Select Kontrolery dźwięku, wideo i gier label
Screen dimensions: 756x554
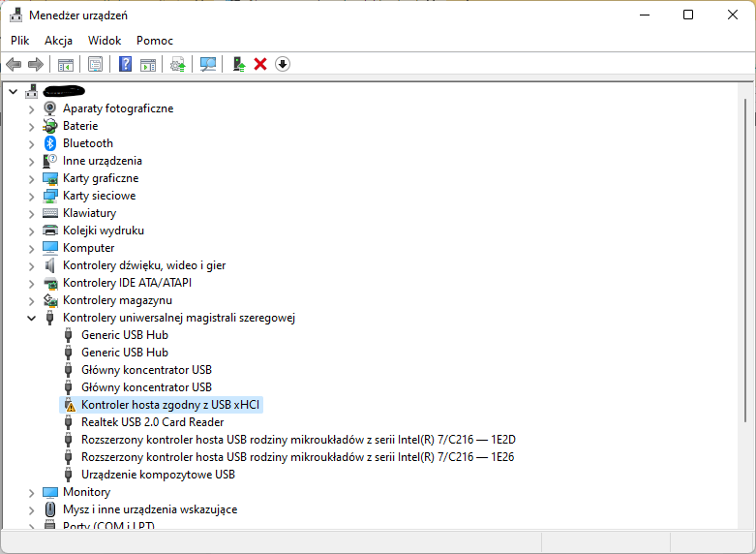click(144, 265)
